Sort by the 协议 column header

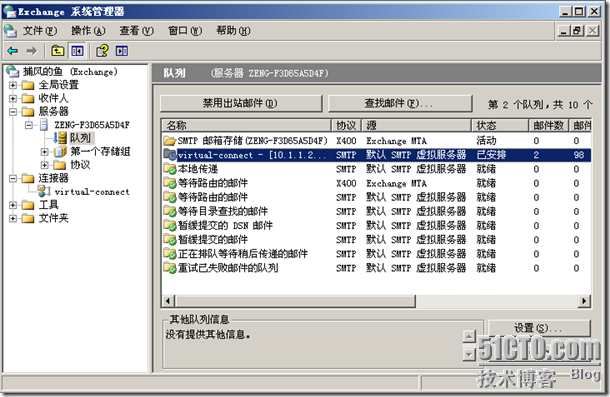(346, 125)
